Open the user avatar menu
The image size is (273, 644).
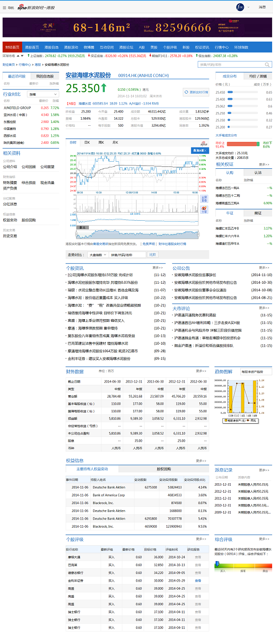click(x=240, y=7)
